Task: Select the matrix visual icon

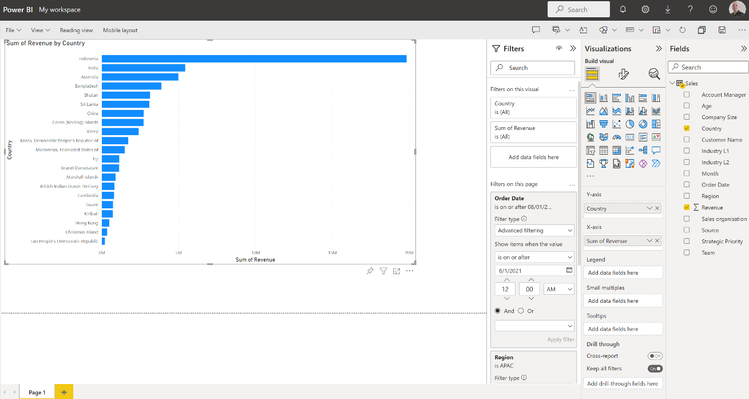Action: (617, 151)
